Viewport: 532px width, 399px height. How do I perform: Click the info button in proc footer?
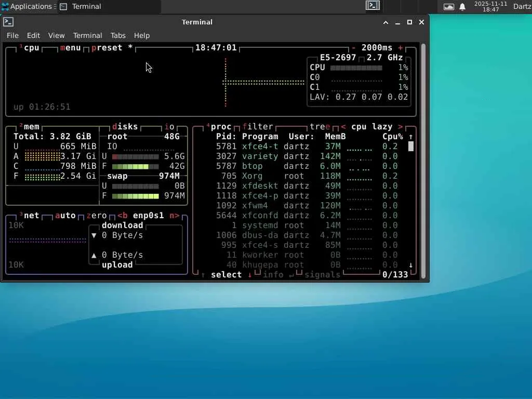pyautogui.click(x=273, y=275)
